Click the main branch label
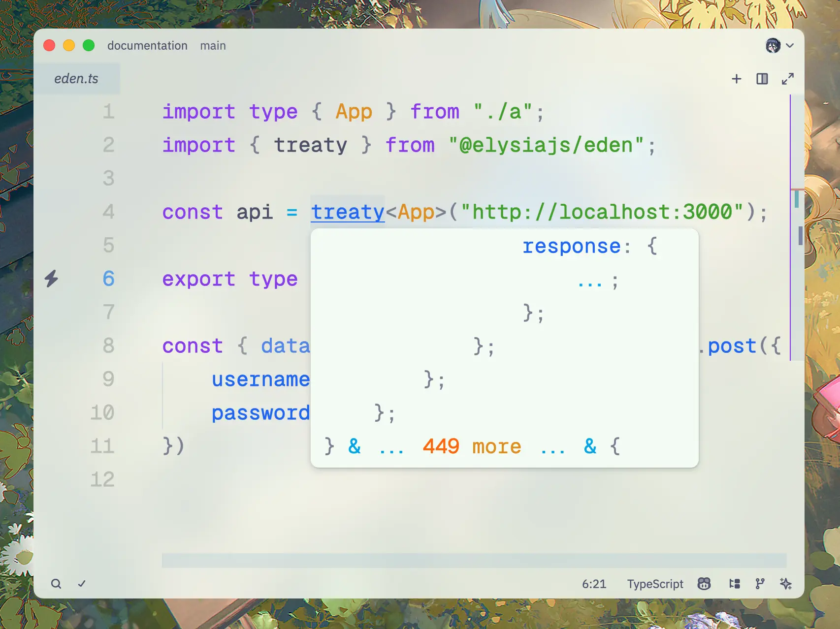This screenshot has width=840, height=629. pos(212,45)
